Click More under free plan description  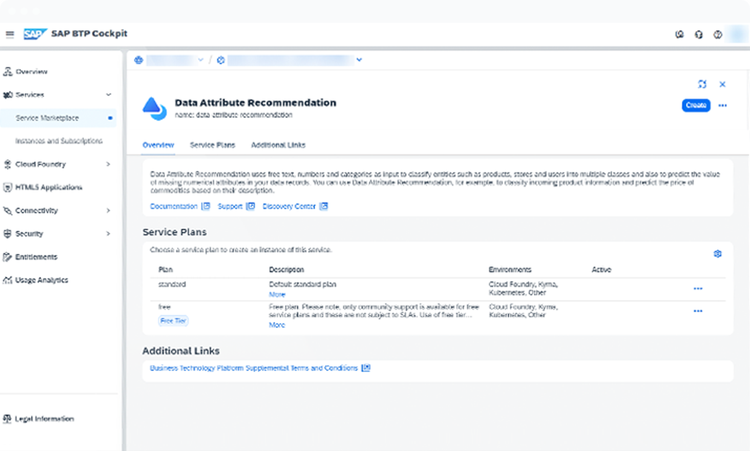pos(277,325)
